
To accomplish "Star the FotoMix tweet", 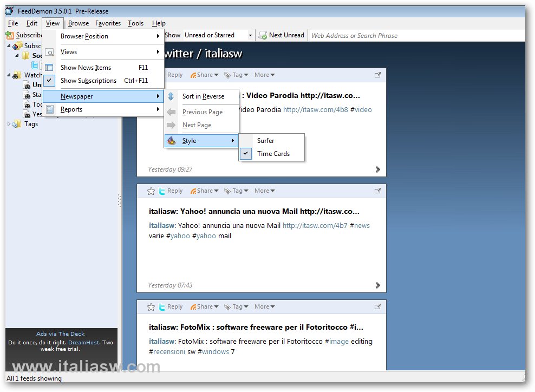I will [151, 307].
